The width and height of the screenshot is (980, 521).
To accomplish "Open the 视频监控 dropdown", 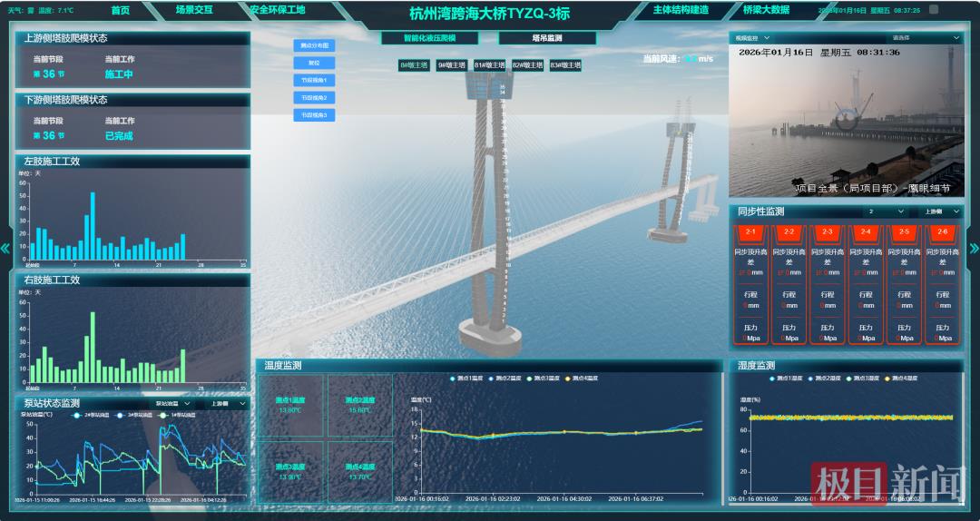I will tap(752, 38).
